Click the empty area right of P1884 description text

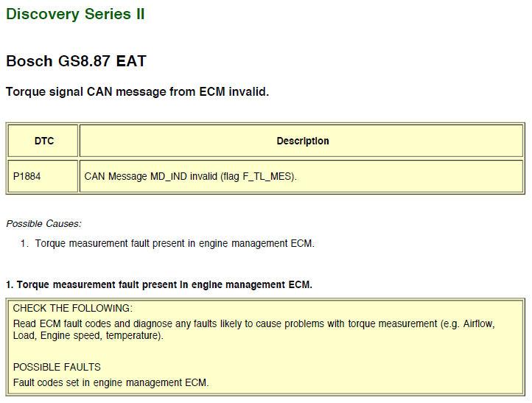click(413, 177)
